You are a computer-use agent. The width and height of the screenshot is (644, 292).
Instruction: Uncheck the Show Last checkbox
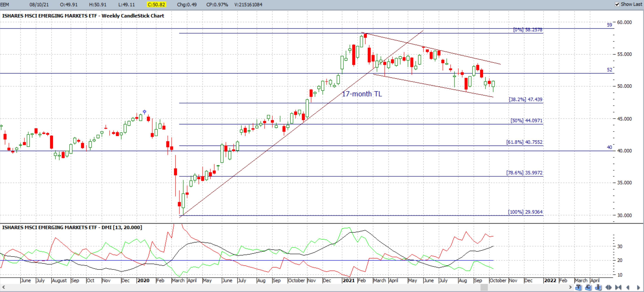(x=617, y=4)
